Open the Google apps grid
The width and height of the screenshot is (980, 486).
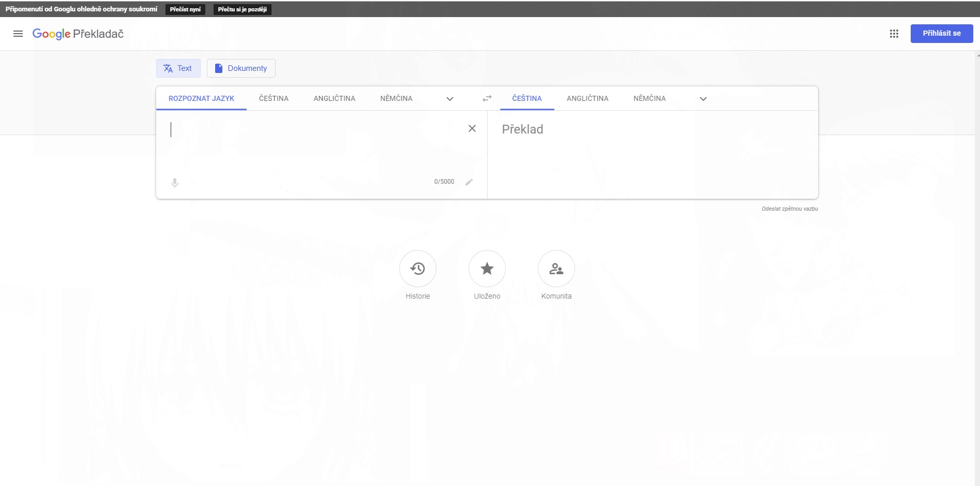point(894,34)
